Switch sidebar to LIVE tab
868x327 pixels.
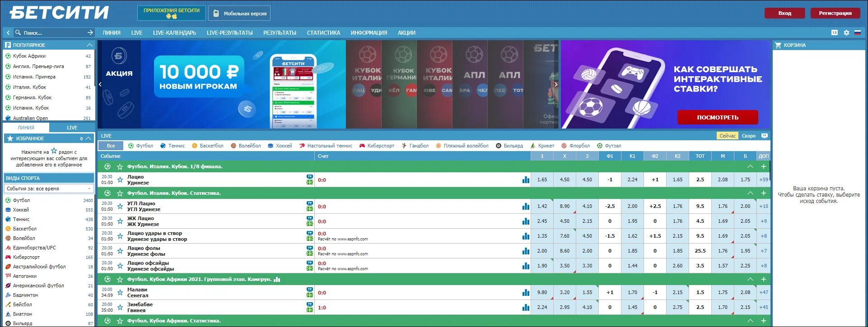tap(72, 128)
